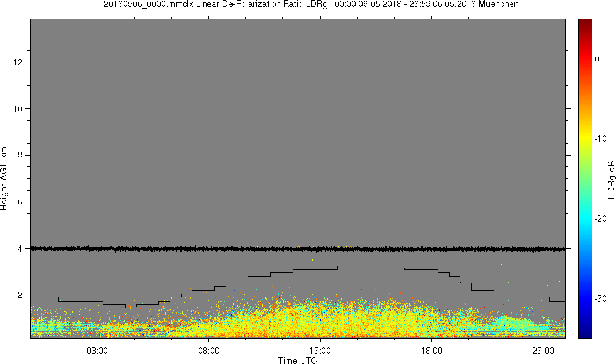Click the colorbar tick label 0
This screenshot has height=364, width=616.
597,59
